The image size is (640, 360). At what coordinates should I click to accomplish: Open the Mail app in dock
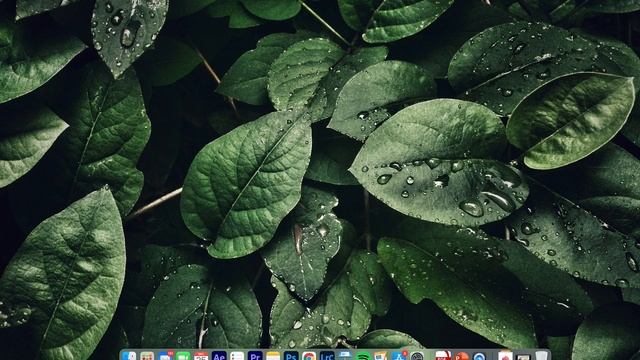[165, 356]
